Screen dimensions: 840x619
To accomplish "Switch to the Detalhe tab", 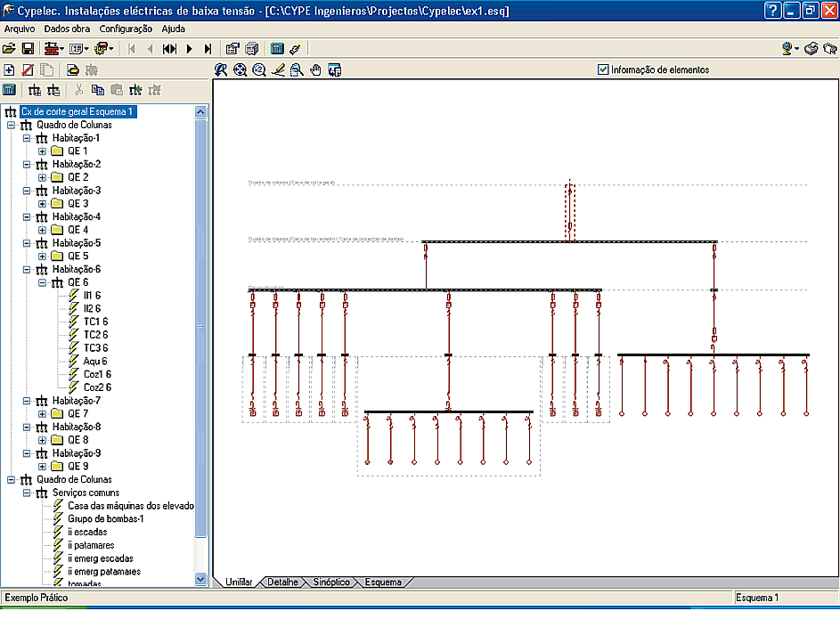I will 282,582.
